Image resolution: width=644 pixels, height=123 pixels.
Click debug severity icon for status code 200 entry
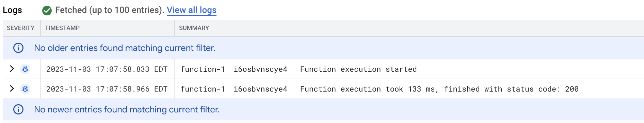[25, 89]
